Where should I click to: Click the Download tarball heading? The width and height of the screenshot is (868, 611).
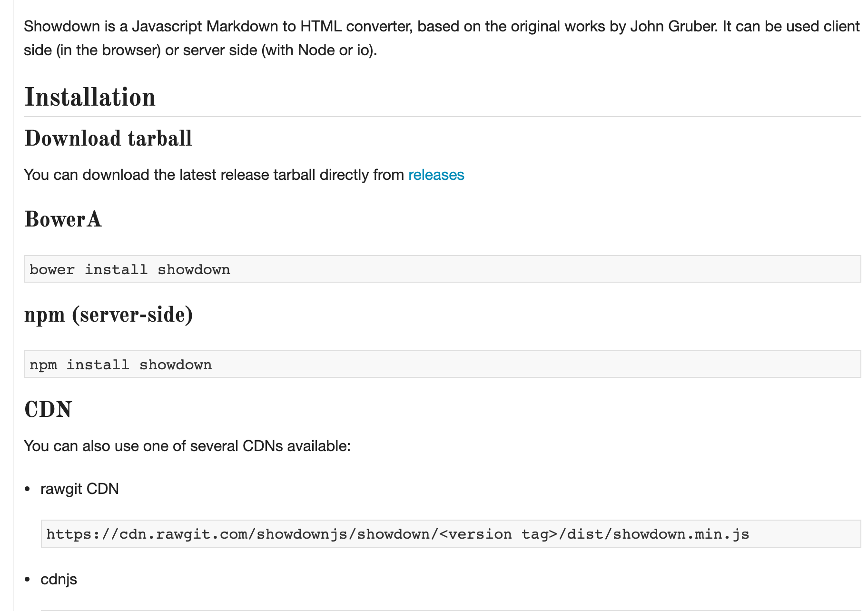pos(108,138)
